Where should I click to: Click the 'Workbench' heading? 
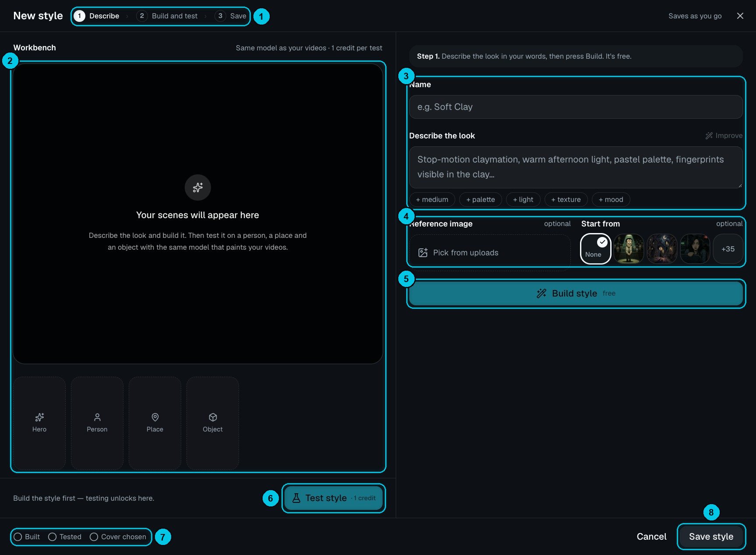35,48
